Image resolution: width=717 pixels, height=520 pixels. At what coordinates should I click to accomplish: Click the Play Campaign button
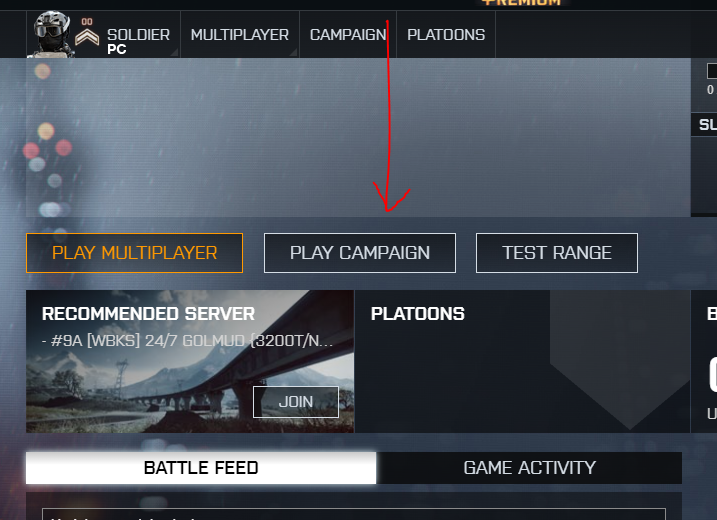point(360,253)
